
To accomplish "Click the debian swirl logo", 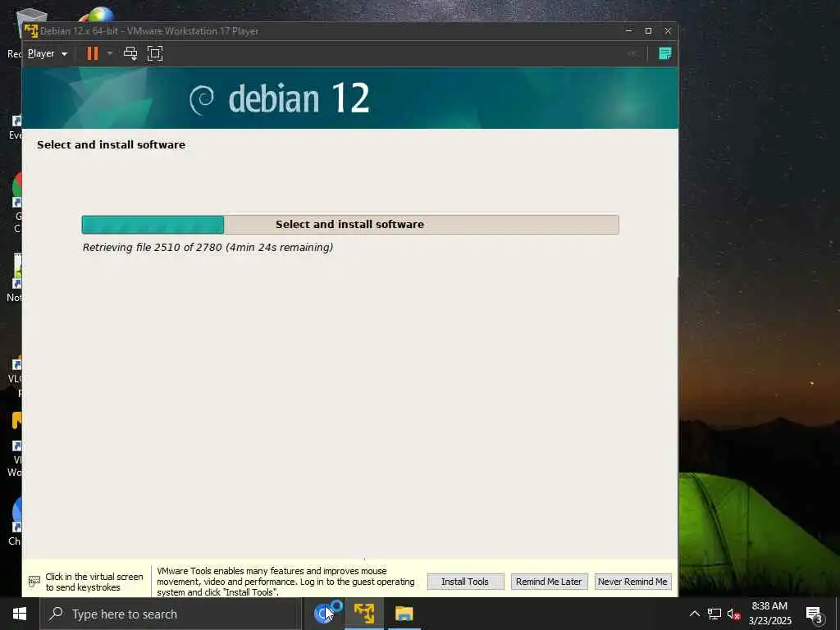I will coord(202,99).
